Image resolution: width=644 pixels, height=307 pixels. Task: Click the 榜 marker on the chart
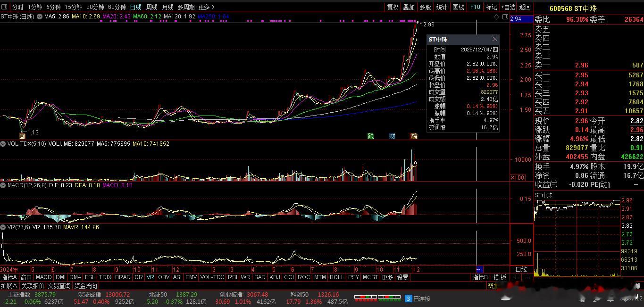(414, 136)
